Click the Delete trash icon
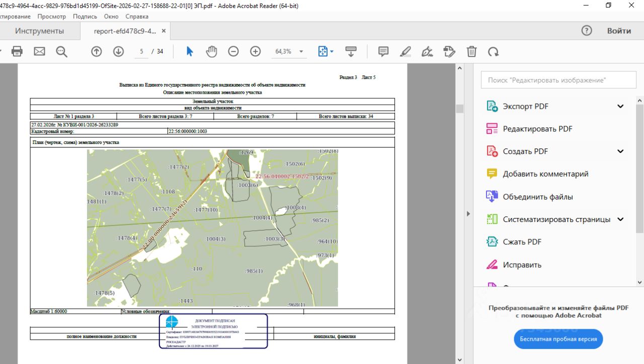 coord(471,51)
